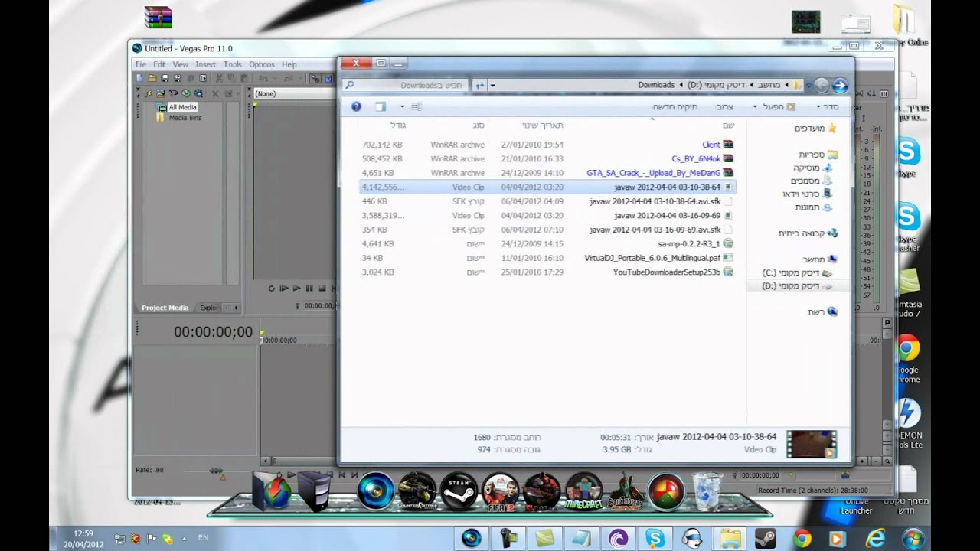Open the view options dropdown arrow in Explorer
The width and height of the screenshot is (980, 551).
402,106
